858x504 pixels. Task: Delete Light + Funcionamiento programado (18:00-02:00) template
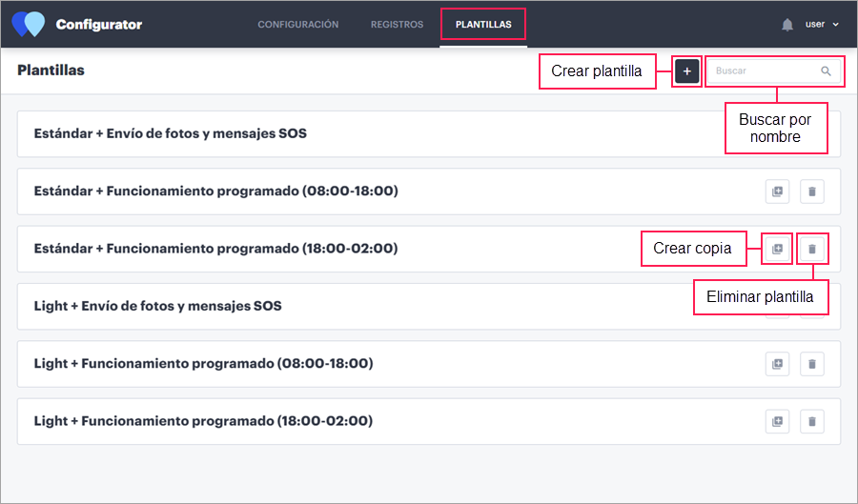point(812,421)
